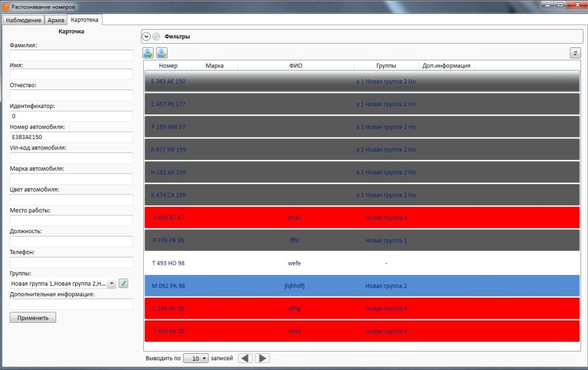Screen dimensions: 588x370
Task: Sort by the Доп.информация column header
Action: click(446, 66)
